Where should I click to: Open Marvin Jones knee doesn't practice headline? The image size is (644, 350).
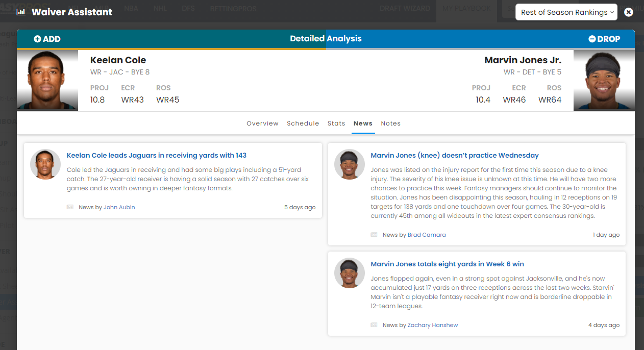pyautogui.click(x=455, y=155)
